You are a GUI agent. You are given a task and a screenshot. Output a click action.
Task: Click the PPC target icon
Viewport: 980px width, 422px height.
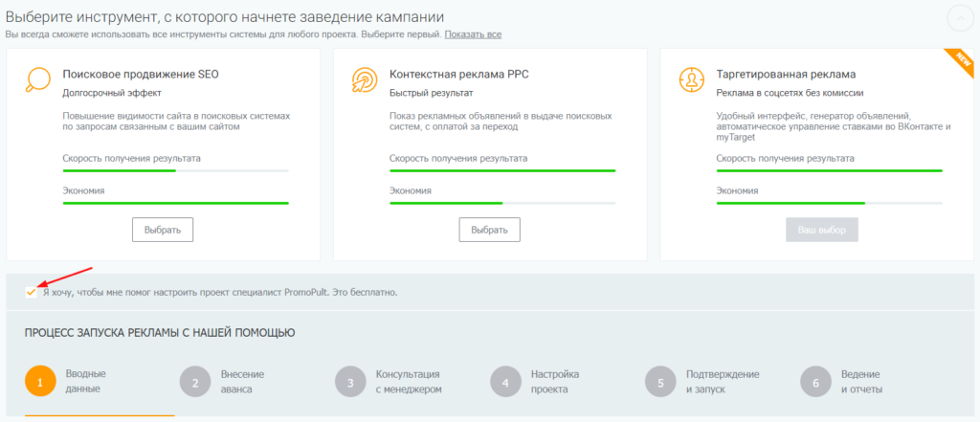coord(364,79)
